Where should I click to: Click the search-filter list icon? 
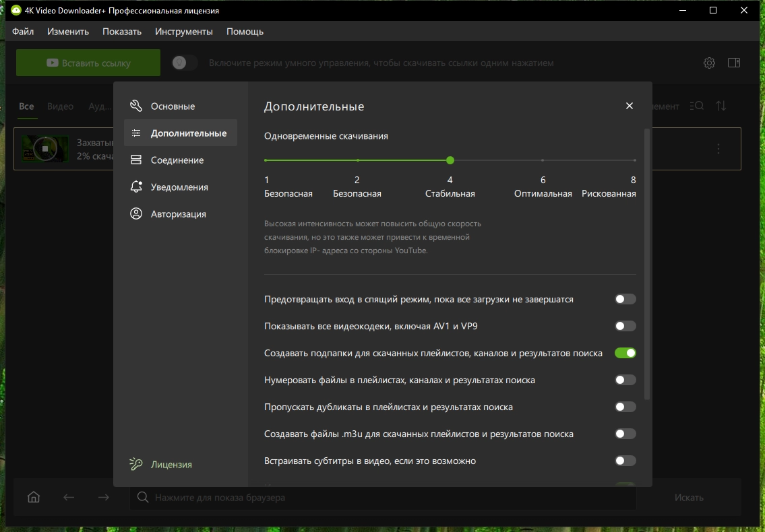[697, 106]
